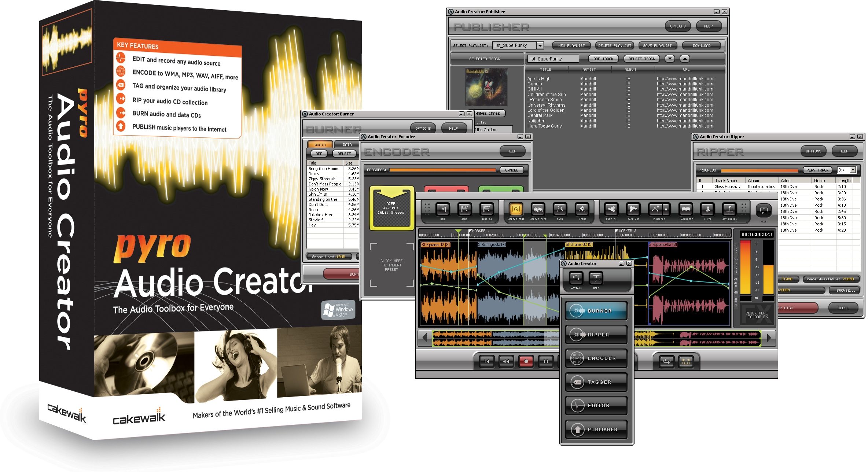Drag the encoder progress bar slider

(x=497, y=170)
